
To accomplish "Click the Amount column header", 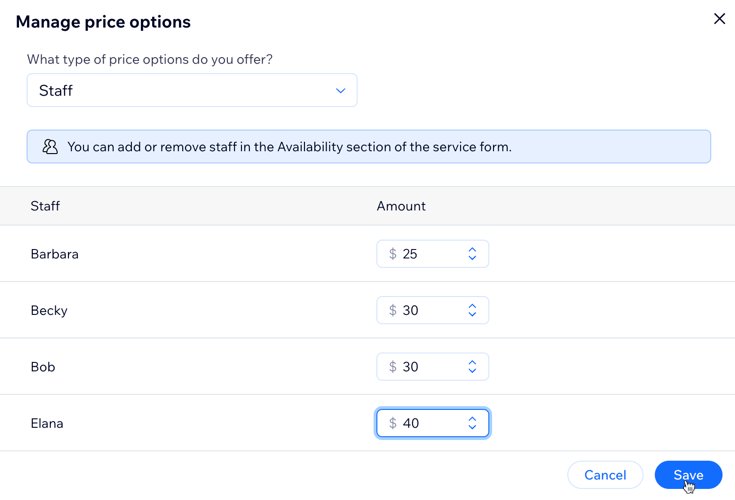I will pos(401,206).
